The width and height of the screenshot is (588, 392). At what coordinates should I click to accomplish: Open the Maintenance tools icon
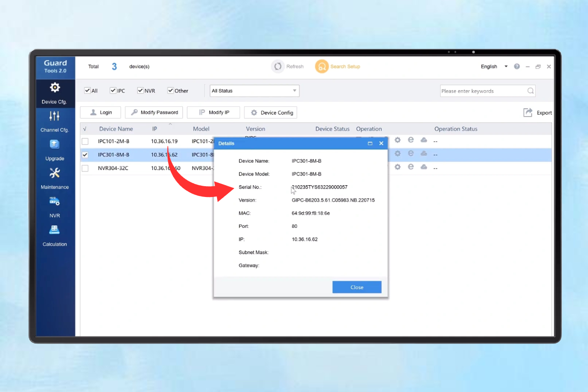point(54,173)
